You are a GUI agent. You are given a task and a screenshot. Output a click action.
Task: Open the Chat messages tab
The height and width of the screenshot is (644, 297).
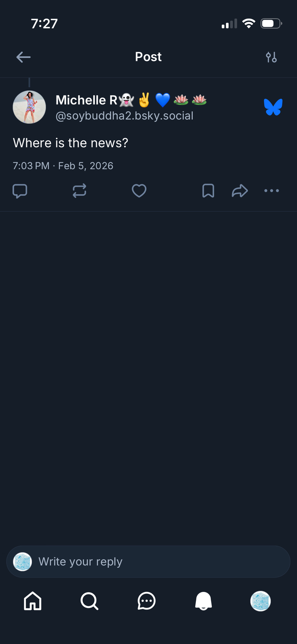pyautogui.click(x=147, y=601)
